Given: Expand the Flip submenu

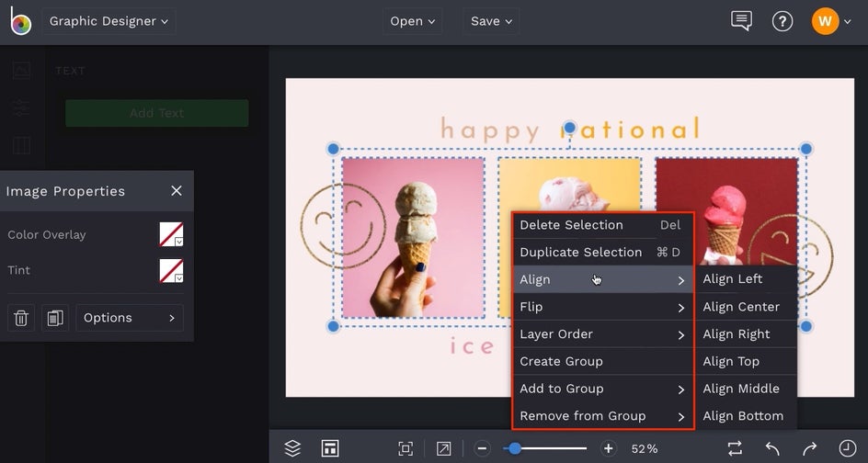Looking at the screenshot, I should pyautogui.click(x=602, y=307).
